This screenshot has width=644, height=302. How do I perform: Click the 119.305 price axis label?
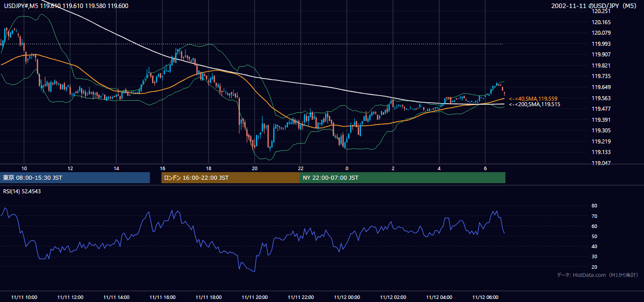tap(601, 130)
